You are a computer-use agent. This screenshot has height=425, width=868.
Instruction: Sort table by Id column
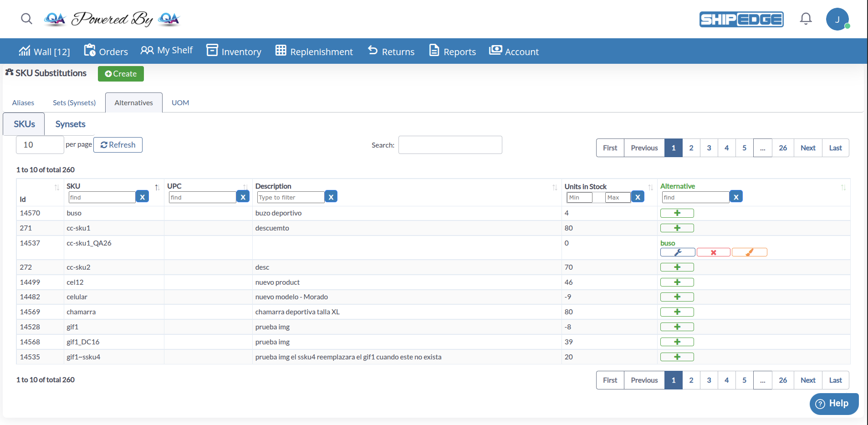[x=56, y=187]
